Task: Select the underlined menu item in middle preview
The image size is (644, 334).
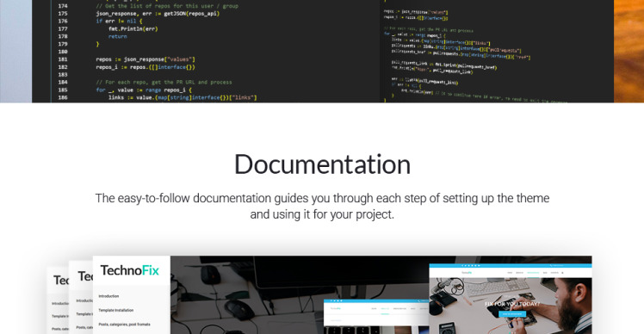Action: click(385, 308)
